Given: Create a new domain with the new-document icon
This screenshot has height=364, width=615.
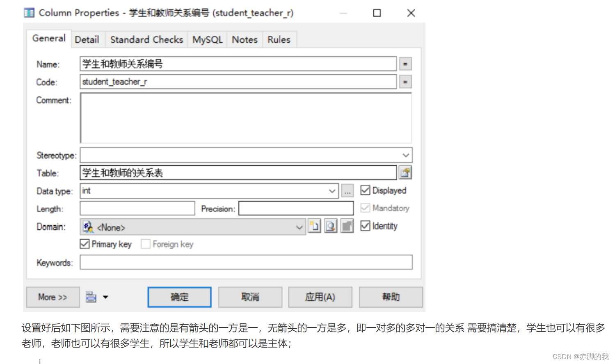Looking at the screenshot, I should pos(314,226).
